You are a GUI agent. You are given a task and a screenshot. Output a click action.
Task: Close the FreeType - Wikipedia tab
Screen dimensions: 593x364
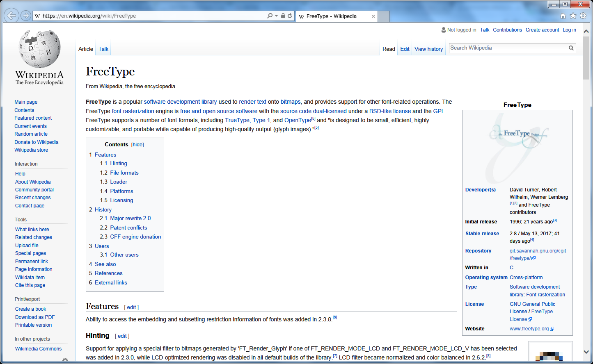point(373,16)
